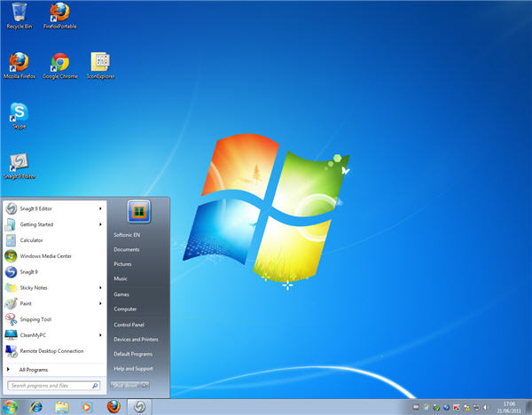Select Snipping Tool in the Start menu
The width and height of the screenshot is (532, 415).
click(35, 319)
